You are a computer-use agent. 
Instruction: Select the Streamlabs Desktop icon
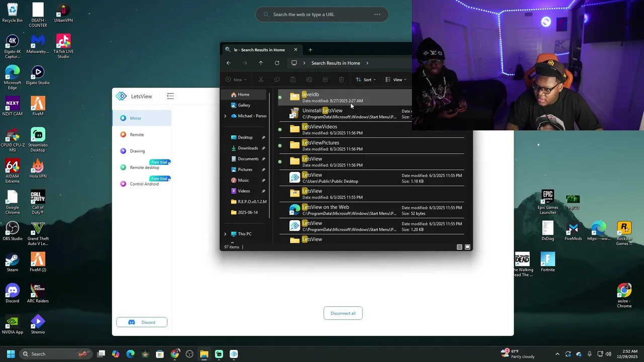pyautogui.click(x=38, y=140)
